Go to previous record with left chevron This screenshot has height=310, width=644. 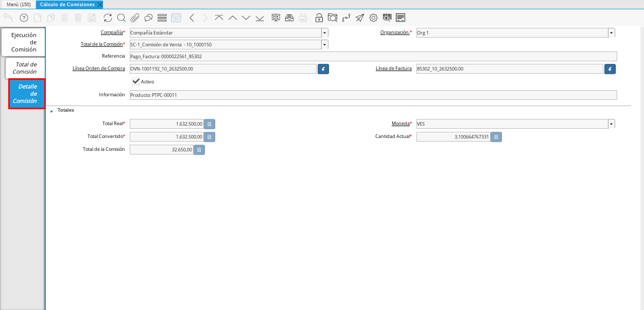(192, 18)
